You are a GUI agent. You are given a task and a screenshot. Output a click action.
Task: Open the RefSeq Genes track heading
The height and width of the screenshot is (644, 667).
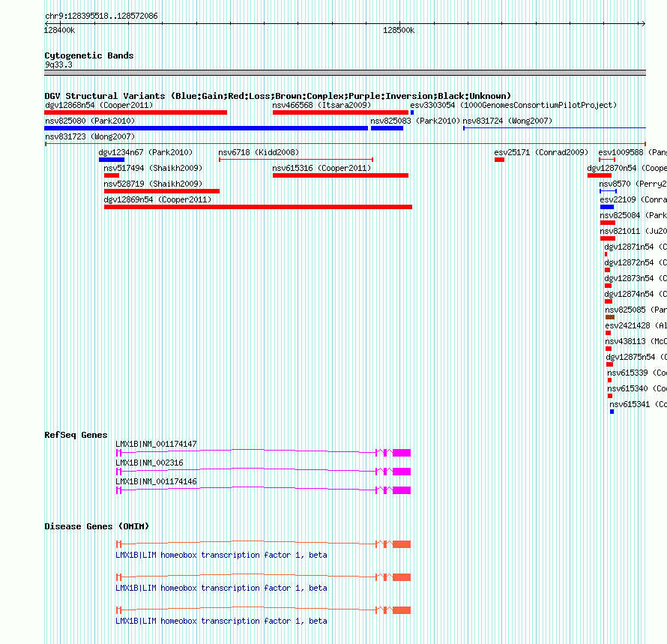click(x=76, y=435)
